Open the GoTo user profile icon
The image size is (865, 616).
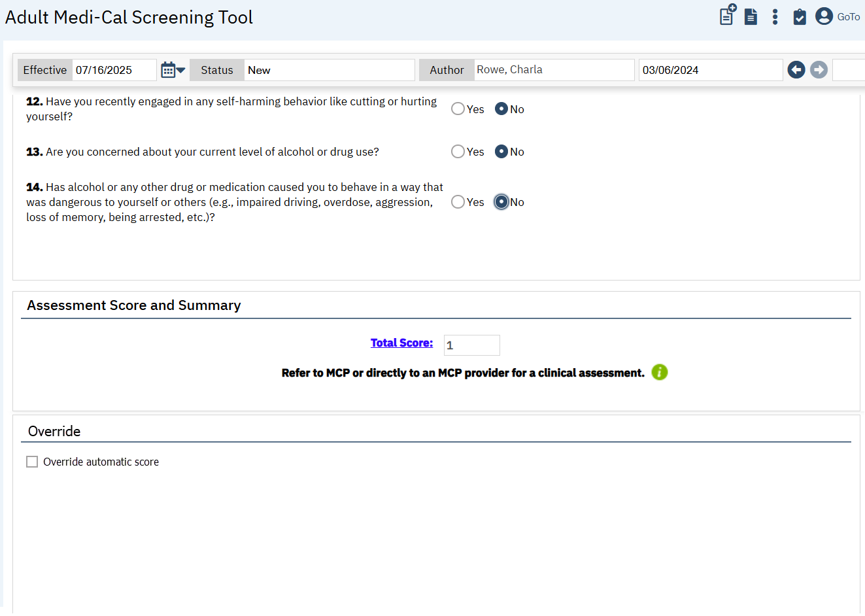click(x=824, y=16)
